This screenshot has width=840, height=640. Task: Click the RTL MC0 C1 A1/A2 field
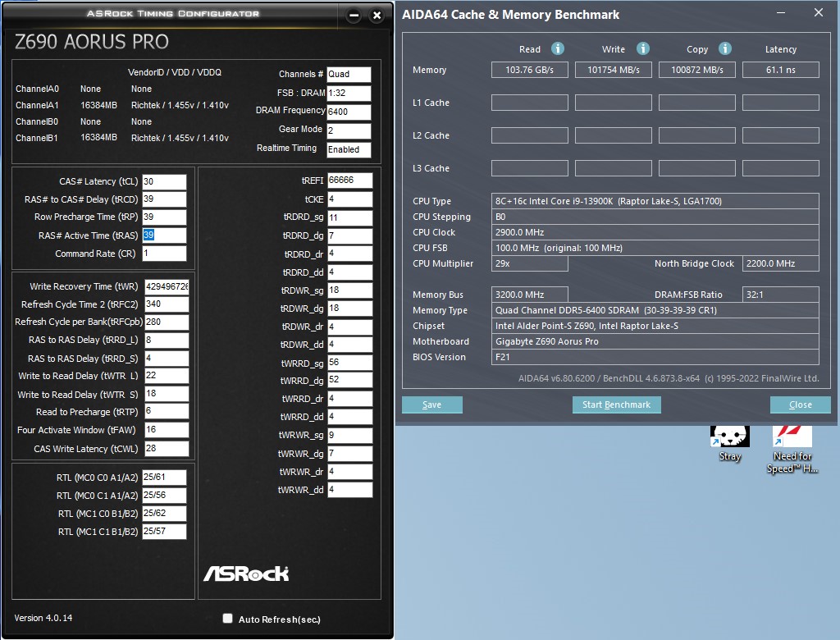pyautogui.click(x=164, y=496)
